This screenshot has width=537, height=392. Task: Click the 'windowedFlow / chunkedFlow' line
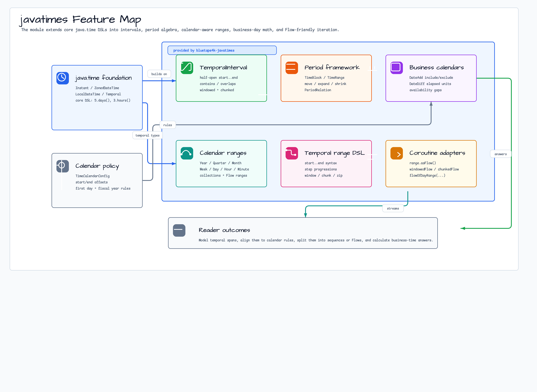tap(434, 169)
